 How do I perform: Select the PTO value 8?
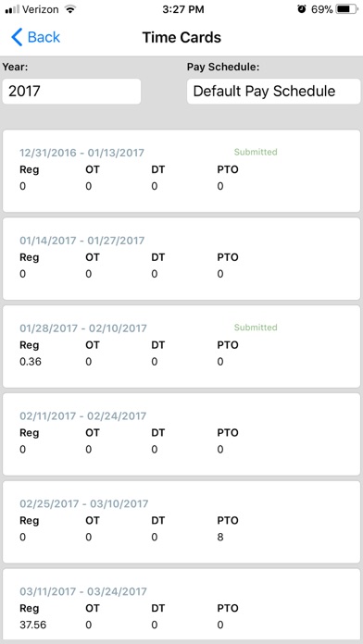click(x=220, y=538)
